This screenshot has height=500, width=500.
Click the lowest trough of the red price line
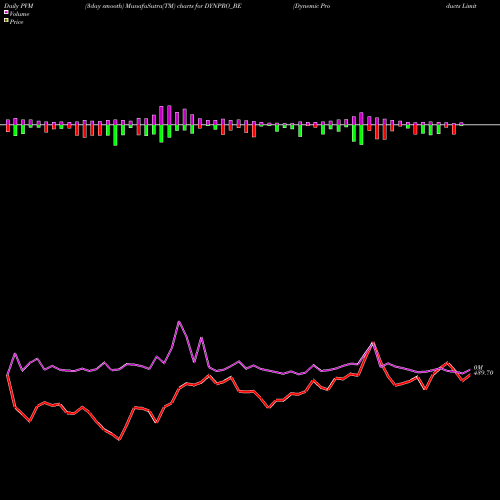(119, 440)
